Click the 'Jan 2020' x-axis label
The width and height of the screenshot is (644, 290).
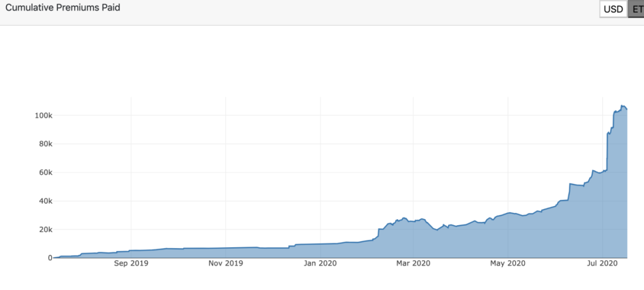[321, 263]
